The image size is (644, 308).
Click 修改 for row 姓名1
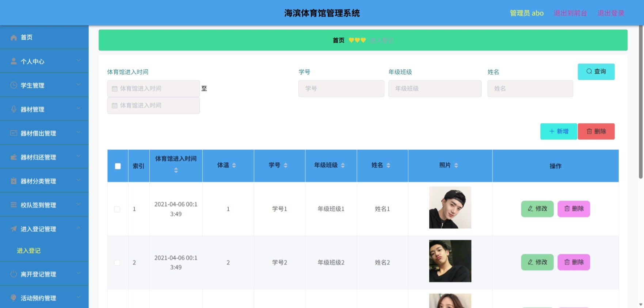537,209
